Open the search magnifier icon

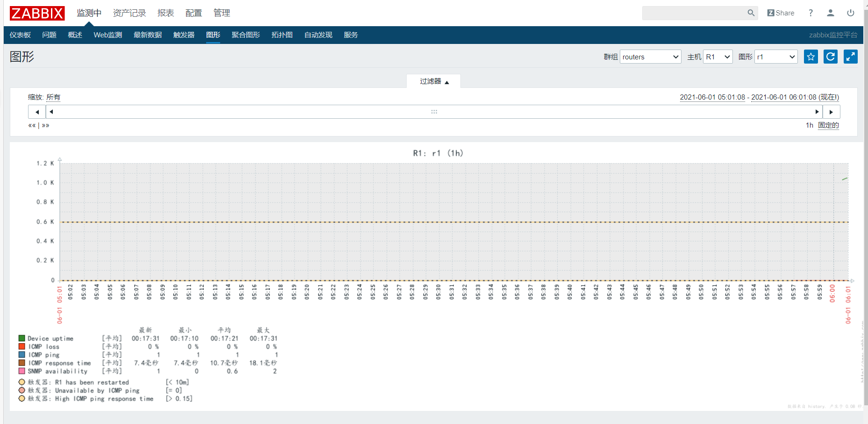click(751, 13)
